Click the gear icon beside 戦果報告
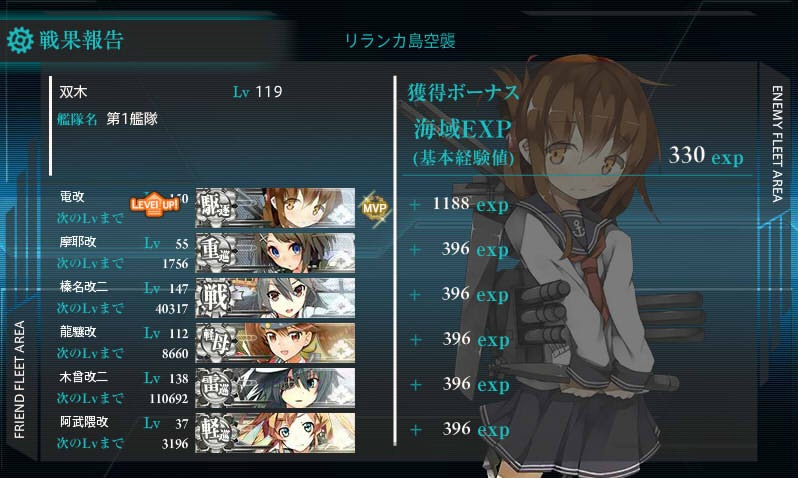Image resolution: width=798 pixels, height=478 pixels. point(20,40)
